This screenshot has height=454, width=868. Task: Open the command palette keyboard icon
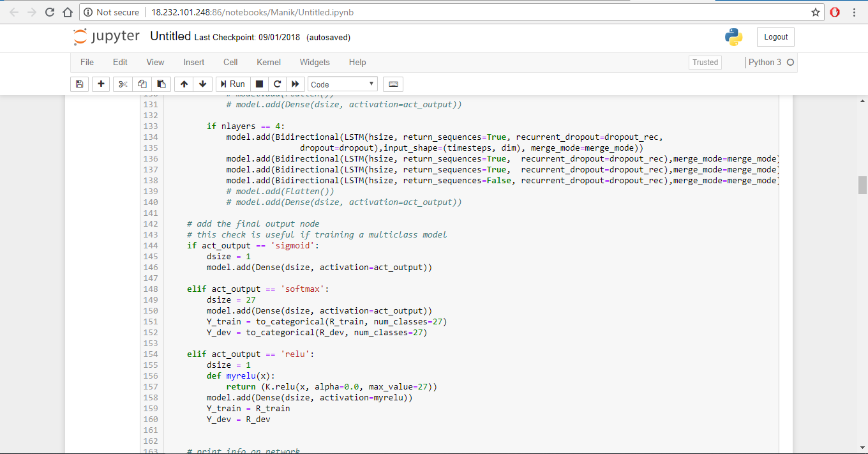click(393, 84)
